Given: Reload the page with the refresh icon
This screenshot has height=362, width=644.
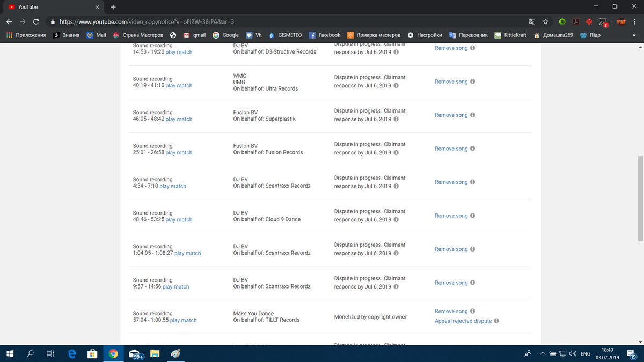Looking at the screenshot, I should 36,22.
